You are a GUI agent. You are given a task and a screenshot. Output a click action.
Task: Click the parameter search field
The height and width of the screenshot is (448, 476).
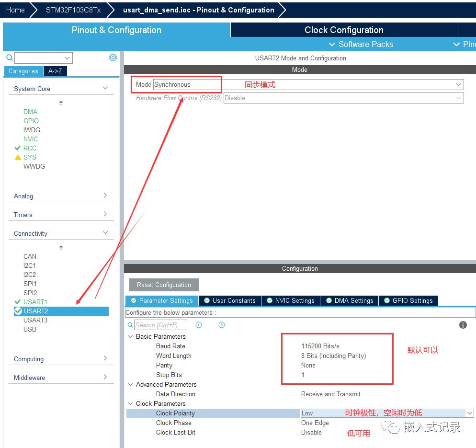point(160,325)
